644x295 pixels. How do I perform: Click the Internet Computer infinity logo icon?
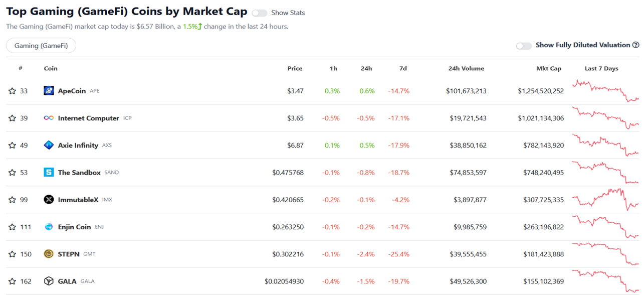49,118
